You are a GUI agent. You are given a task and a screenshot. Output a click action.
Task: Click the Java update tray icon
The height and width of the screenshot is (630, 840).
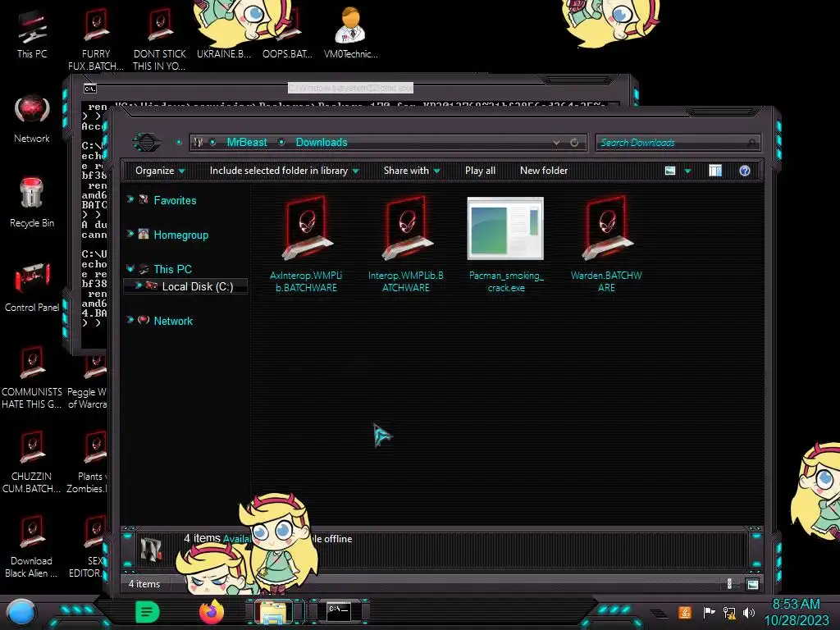pyautogui.click(x=685, y=612)
